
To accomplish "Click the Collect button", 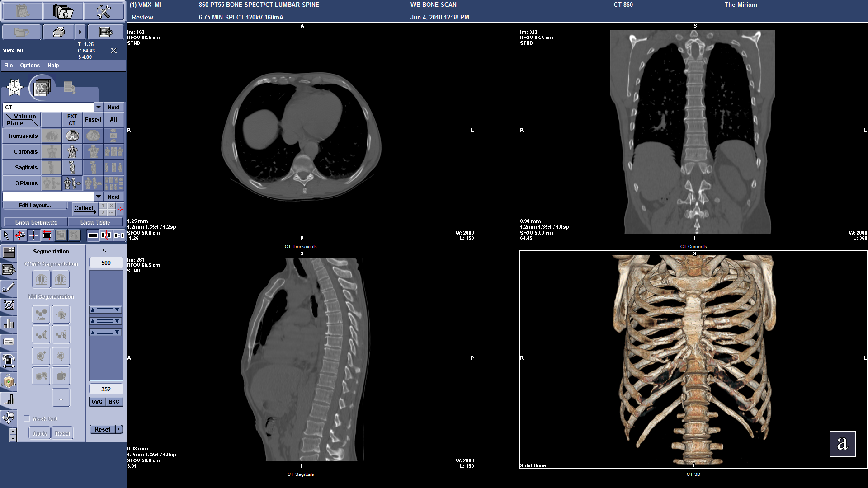I will click(84, 208).
